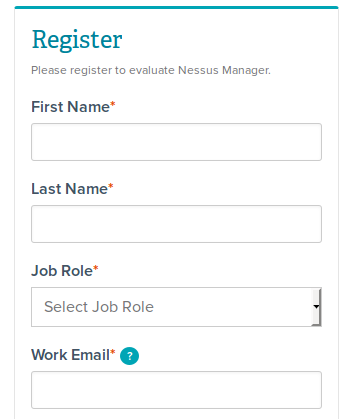Focus the Last Name text box
Screen dimensions: 360x419
(176, 224)
